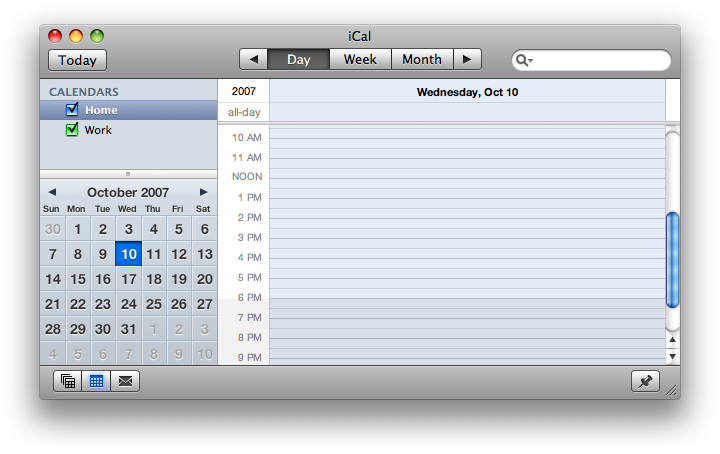Select October 25 in mini calendar

coord(153,304)
